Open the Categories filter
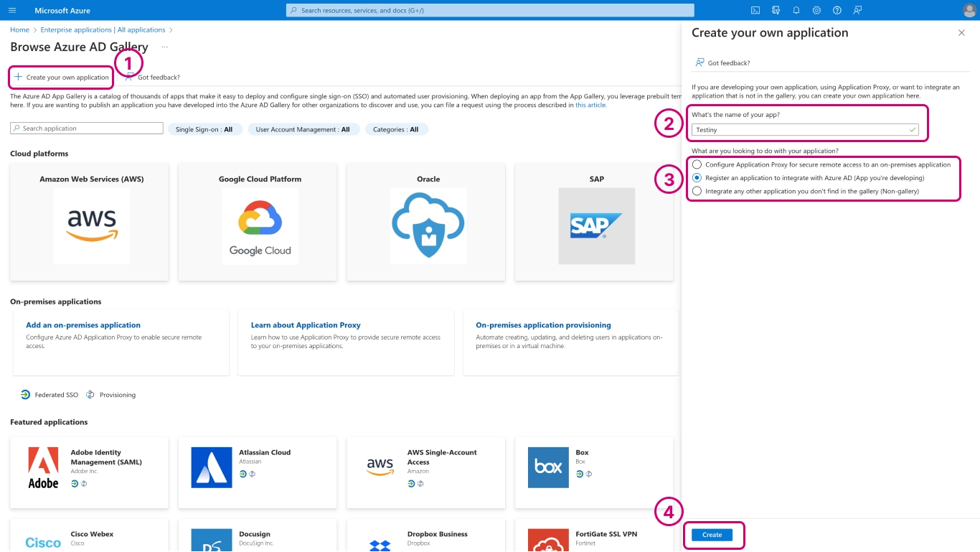Image resolution: width=980 pixels, height=552 pixels. coord(395,129)
